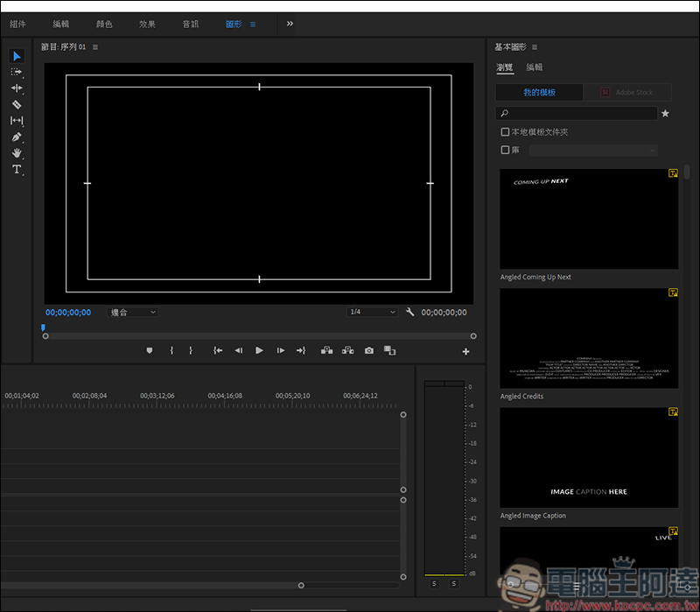Select the Ripple Edit tool
The width and height of the screenshot is (700, 612).
pyautogui.click(x=17, y=88)
